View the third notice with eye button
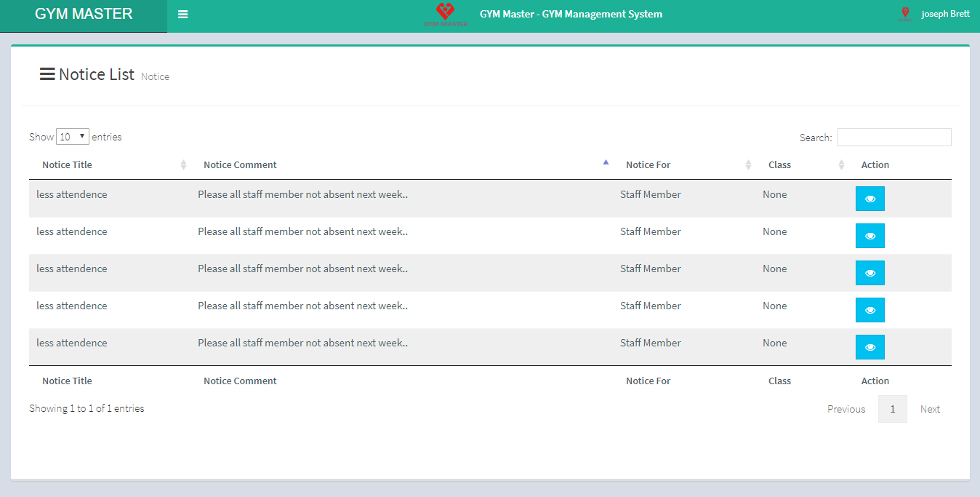This screenshot has width=980, height=497. click(x=869, y=273)
